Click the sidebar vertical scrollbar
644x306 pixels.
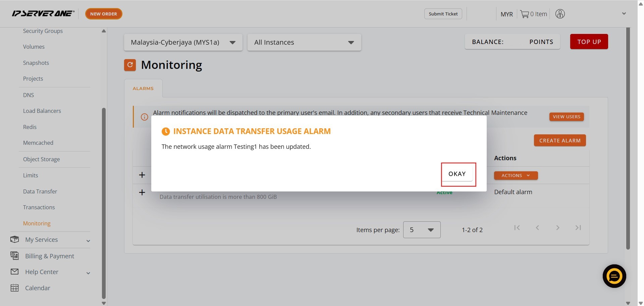(x=104, y=202)
